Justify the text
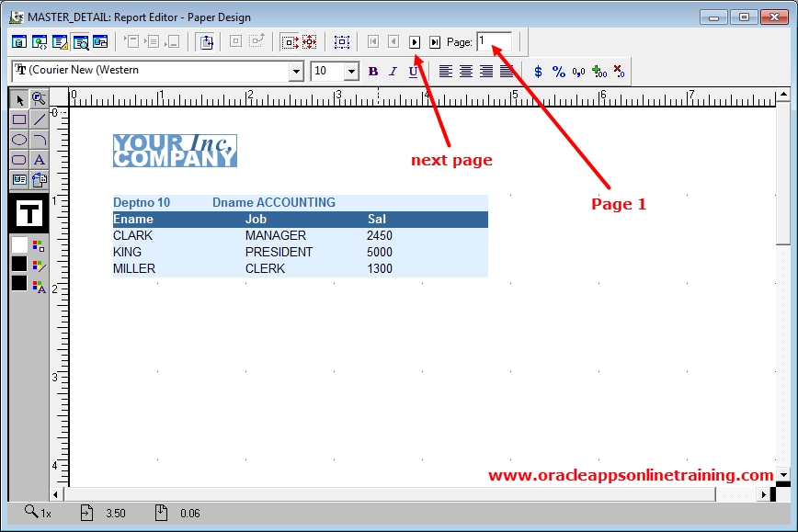The height and width of the screenshot is (532, 798). [507, 71]
